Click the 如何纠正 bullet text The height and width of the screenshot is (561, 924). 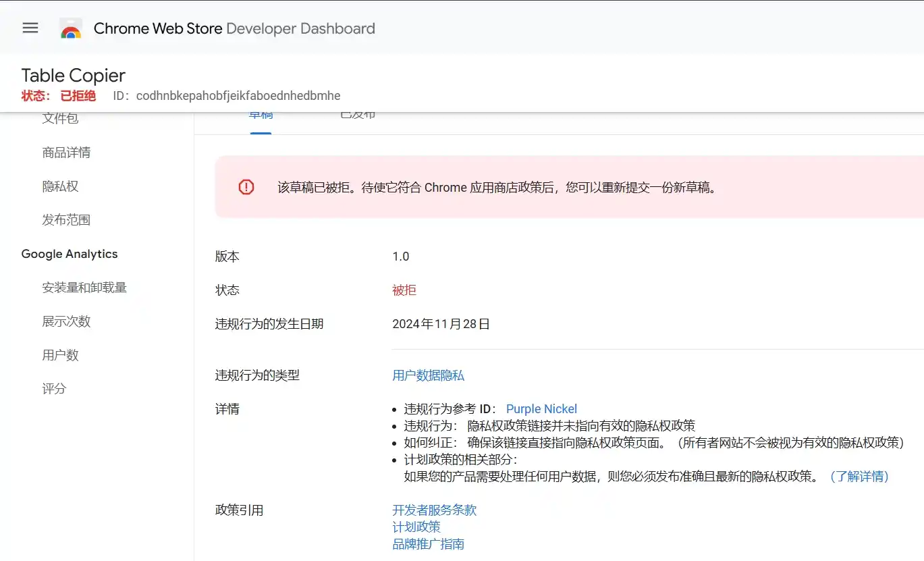coord(654,443)
